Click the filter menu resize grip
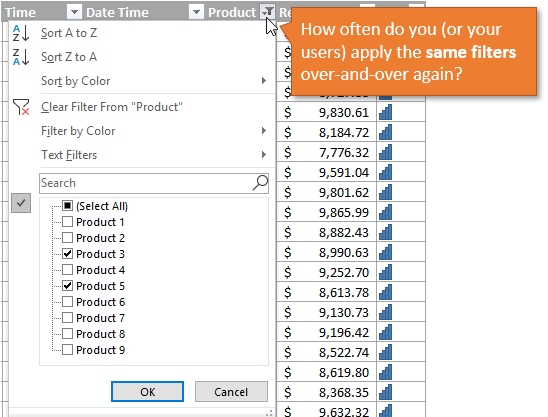548x417 pixels. [269, 413]
